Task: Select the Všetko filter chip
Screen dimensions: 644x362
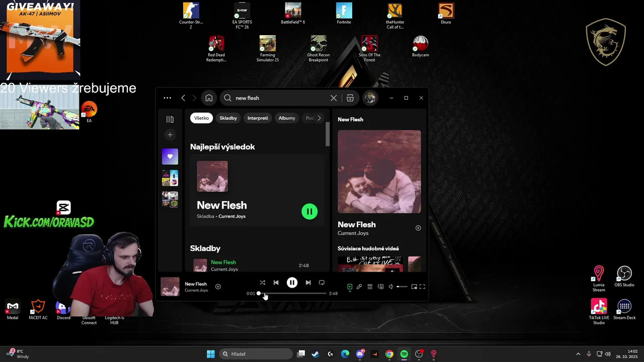Action: 201,118
